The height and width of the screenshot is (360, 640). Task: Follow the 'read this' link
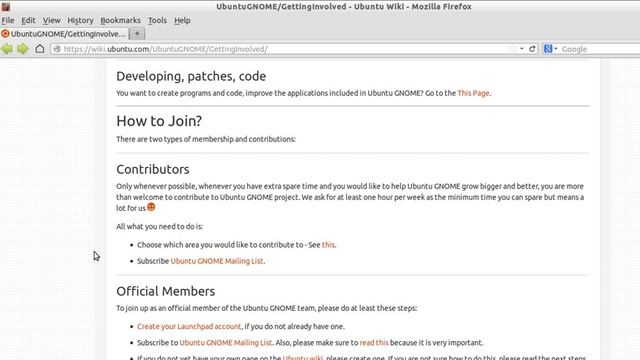[x=374, y=343]
